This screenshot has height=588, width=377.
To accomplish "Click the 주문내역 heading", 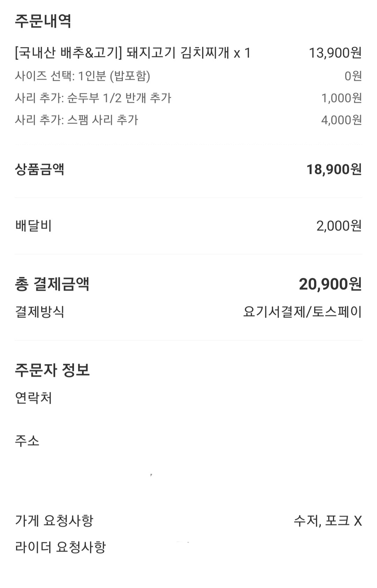I will point(43,21).
